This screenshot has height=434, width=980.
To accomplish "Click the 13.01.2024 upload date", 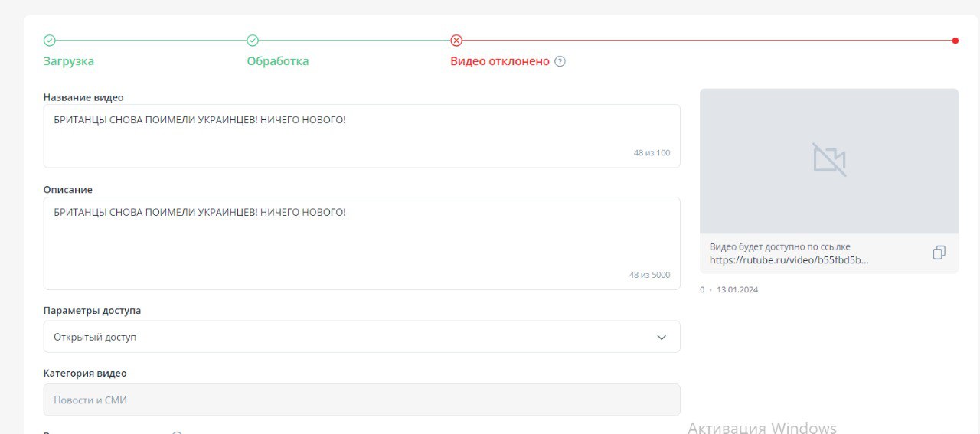I will tap(737, 290).
